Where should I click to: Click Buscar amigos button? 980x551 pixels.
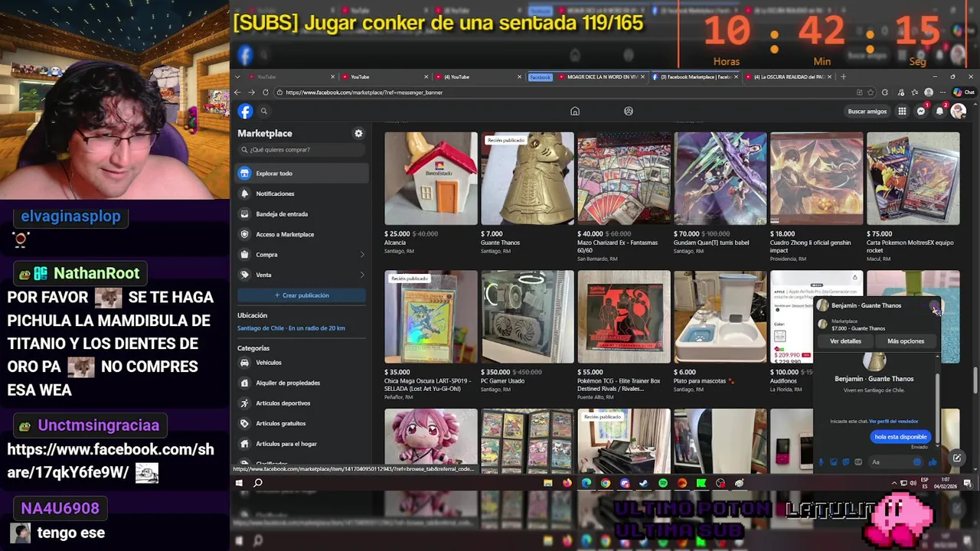click(867, 112)
